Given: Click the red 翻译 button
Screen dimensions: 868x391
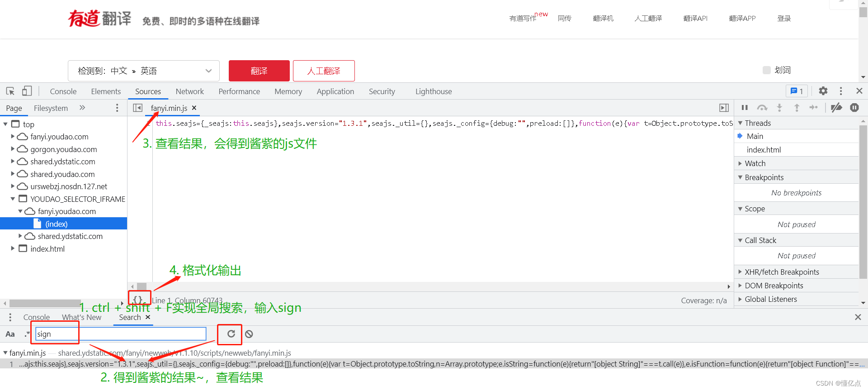Looking at the screenshot, I should click(259, 71).
